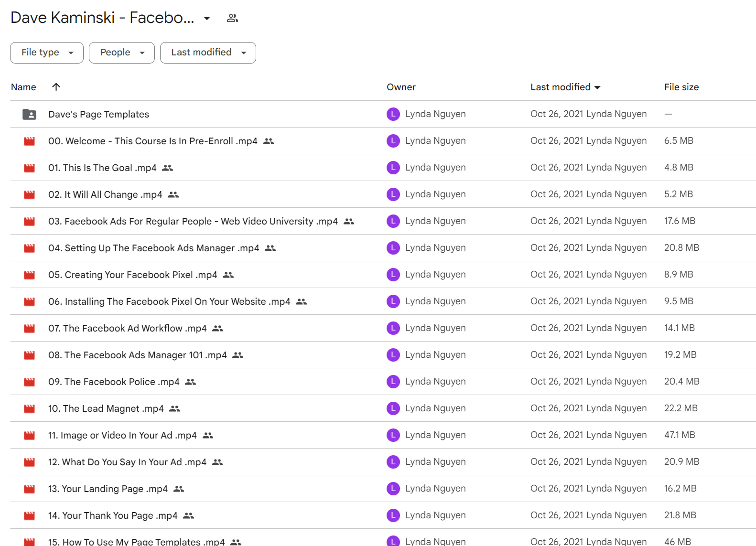756x546 pixels.
Task: Sort by the Name column header
Action: tap(23, 87)
